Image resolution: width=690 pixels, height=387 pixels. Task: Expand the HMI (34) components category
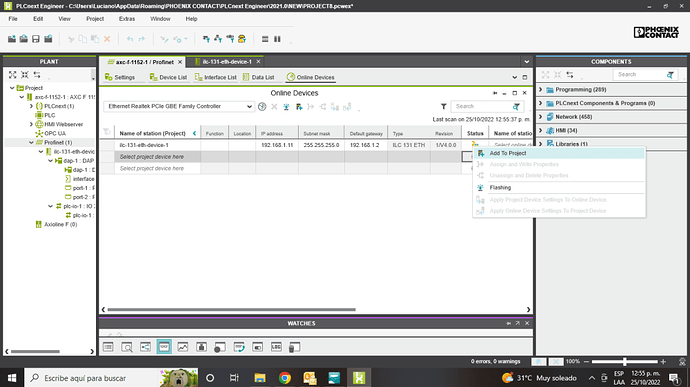click(x=541, y=130)
